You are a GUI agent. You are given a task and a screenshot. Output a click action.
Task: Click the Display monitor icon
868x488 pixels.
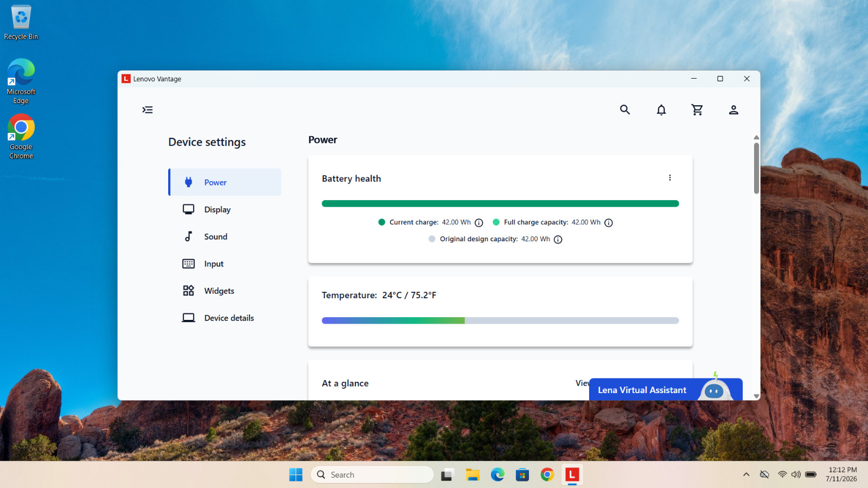click(x=188, y=209)
